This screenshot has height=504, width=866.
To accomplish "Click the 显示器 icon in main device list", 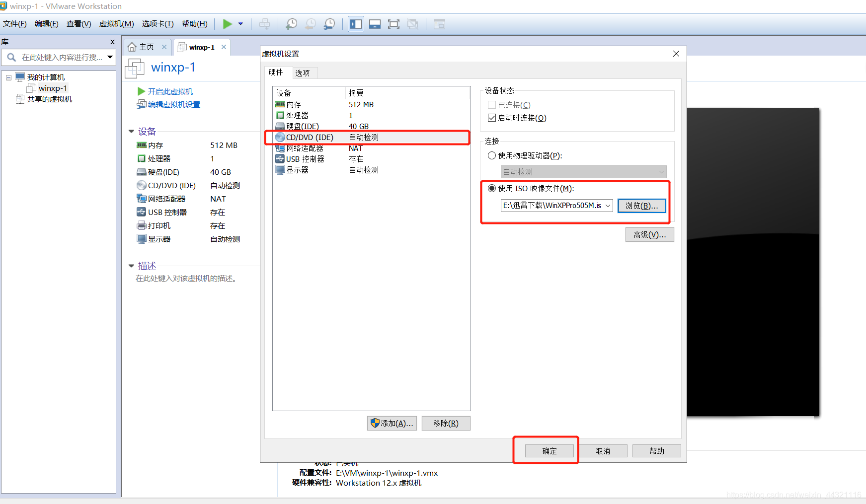I will 142,239.
